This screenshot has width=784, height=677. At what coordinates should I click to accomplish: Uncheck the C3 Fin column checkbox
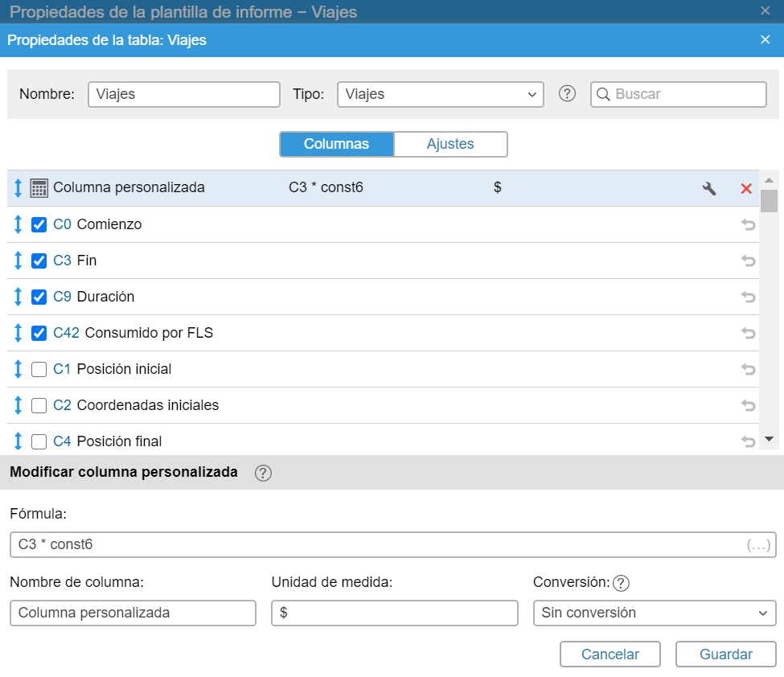(x=39, y=261)
